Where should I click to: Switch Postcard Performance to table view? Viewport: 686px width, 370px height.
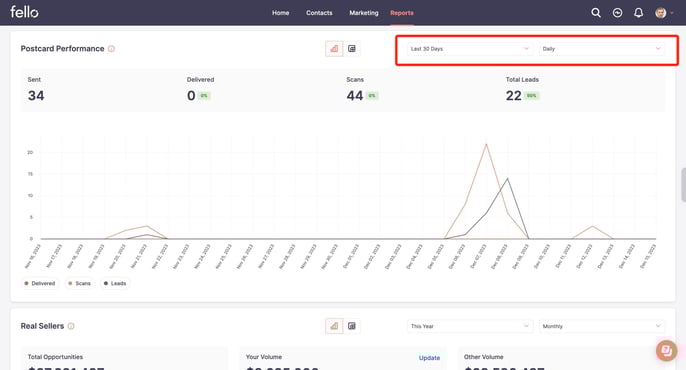point(352,49)
